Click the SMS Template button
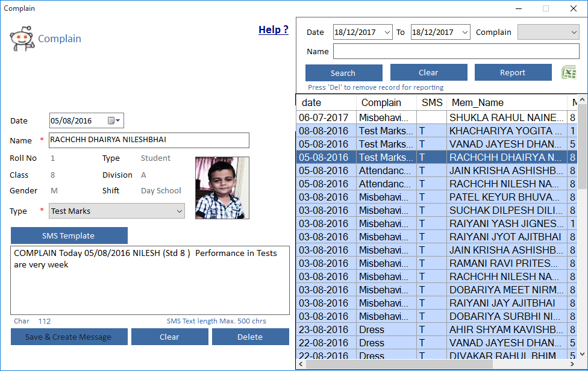Screen dimensions: 588x371 pyautogui.click(x=69, y=235)
